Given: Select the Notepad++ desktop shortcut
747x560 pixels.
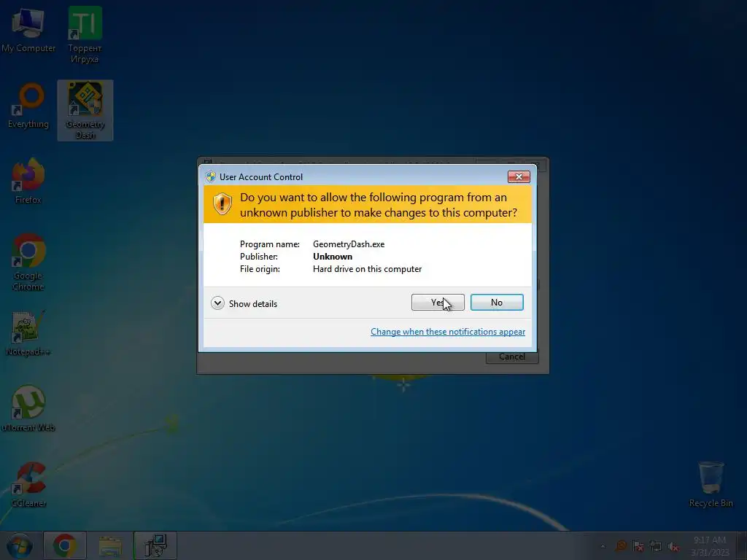Looking at the screenshot, I should click(28, 333).
